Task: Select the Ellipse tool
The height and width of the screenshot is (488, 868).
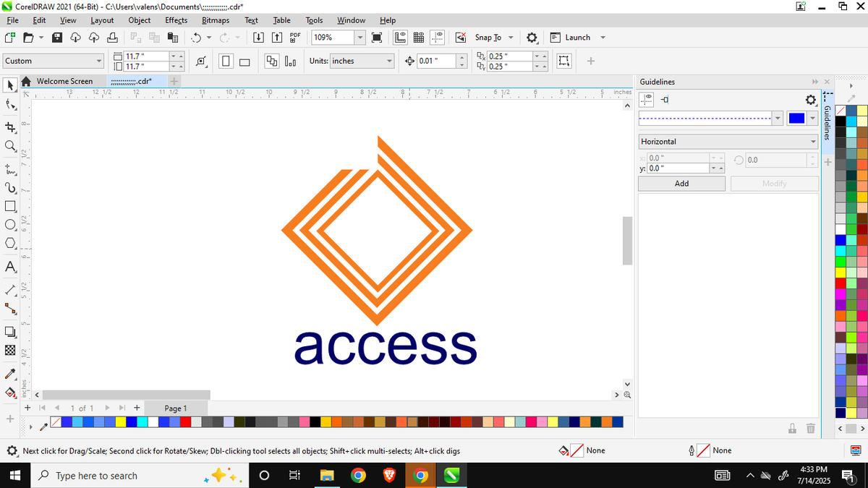Action: (x=10, y=225)
